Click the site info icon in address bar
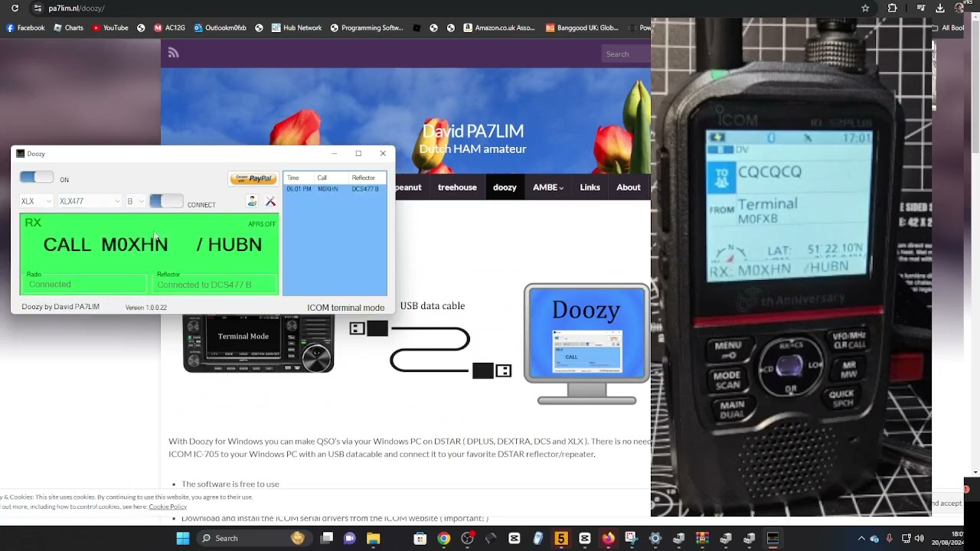 click(x=38, y=8)
